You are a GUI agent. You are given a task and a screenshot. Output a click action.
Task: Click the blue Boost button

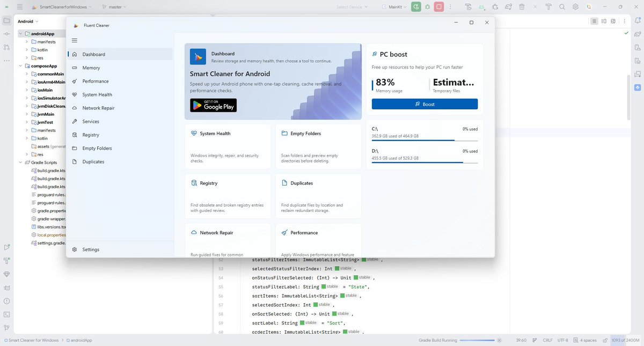[425, 104]
